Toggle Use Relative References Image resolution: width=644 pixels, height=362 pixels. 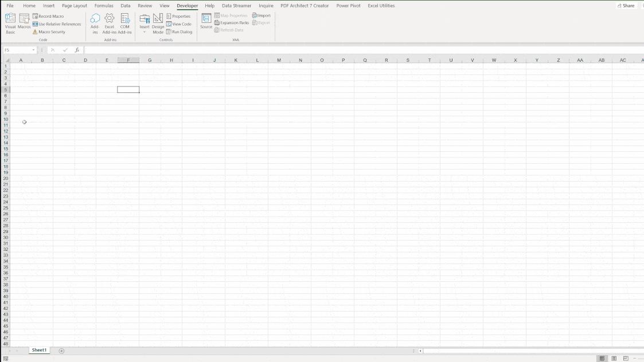point(57,24)
